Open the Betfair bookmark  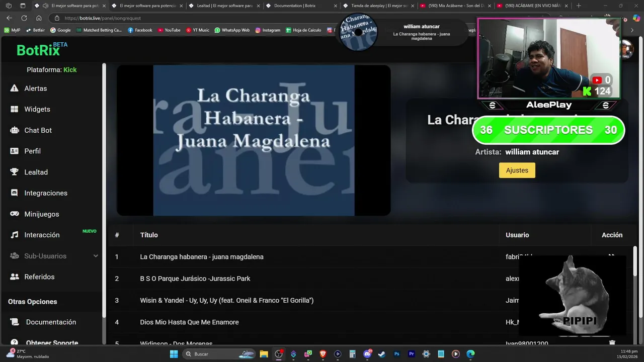click(35, 30)
